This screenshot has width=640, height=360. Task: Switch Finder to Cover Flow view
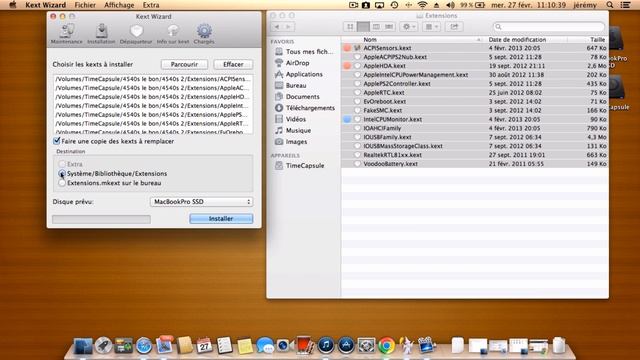point(389,27)
